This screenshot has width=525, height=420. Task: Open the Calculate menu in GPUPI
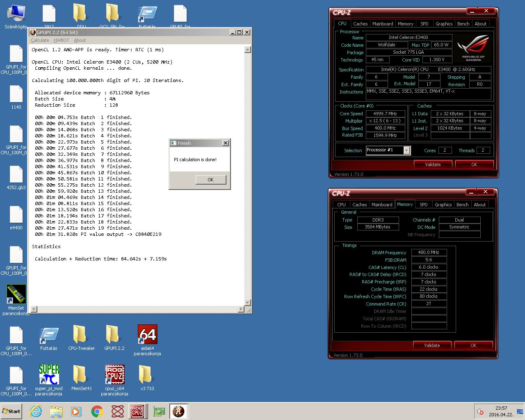point(40,40)
